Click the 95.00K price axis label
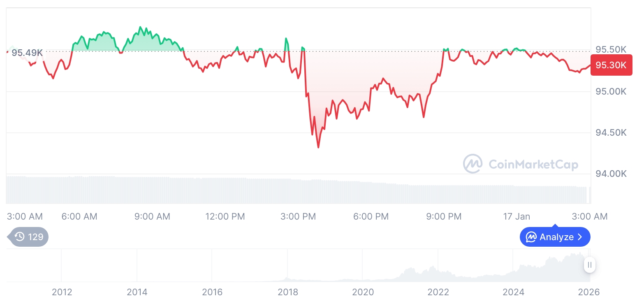The image size is (644, 301). coord(611,91)
